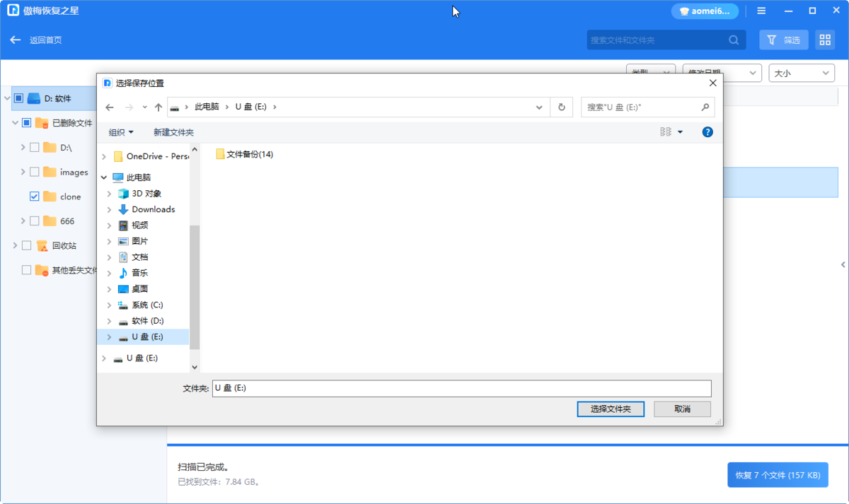The image size is (849, 504).
Task: Click 此电脑 in the address breadcrumb
Action: pyautogui.click(x=207, y=107)
